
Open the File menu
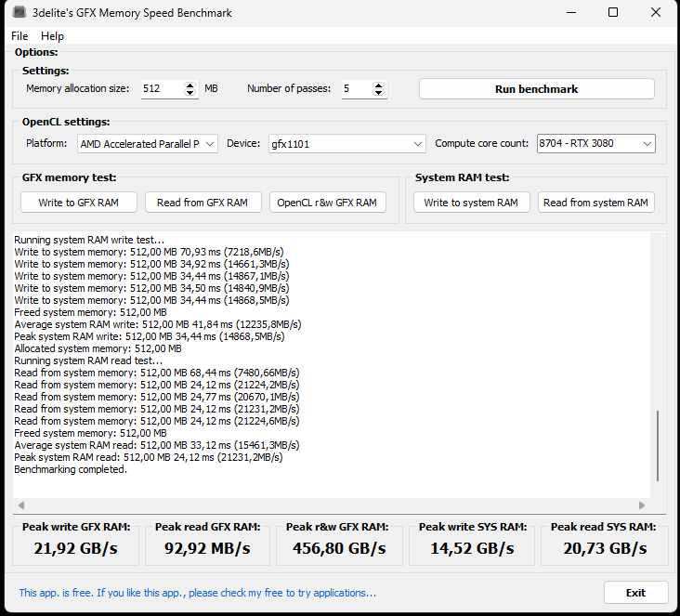20,36
